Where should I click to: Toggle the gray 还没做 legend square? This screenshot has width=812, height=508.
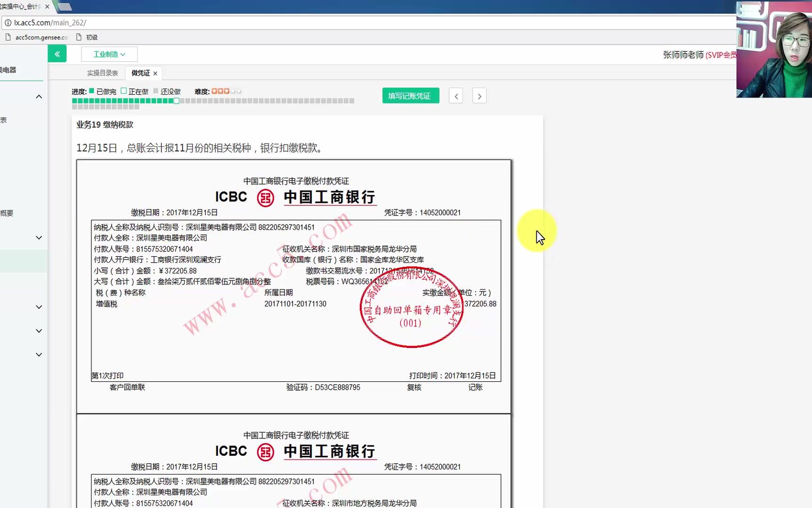pos(155,90)
